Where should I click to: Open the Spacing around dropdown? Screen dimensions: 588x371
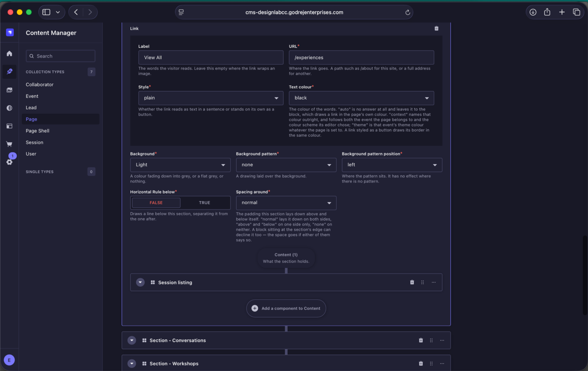coord(286,203)
